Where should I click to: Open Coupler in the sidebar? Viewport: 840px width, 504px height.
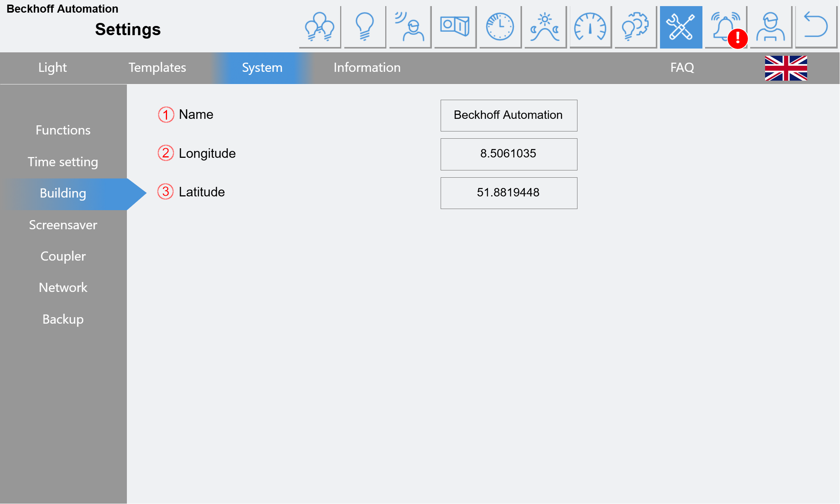tap(63, 256)
